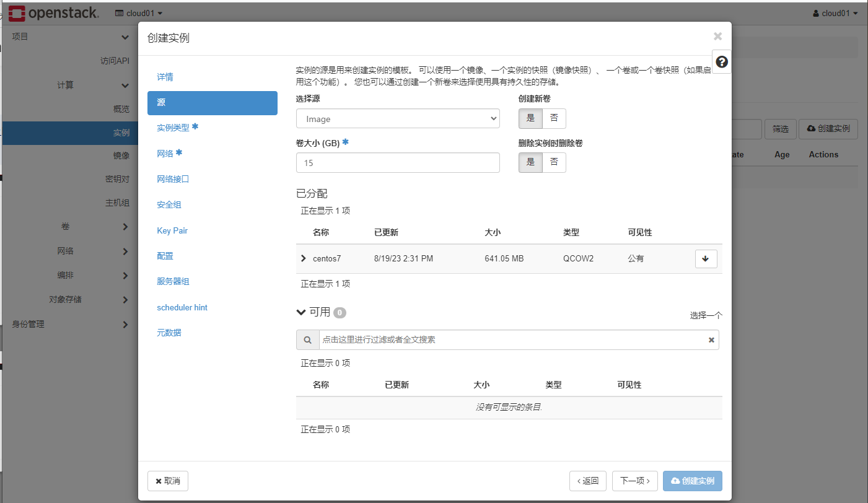Expand the centos7 row details

(x=303, y=258)
